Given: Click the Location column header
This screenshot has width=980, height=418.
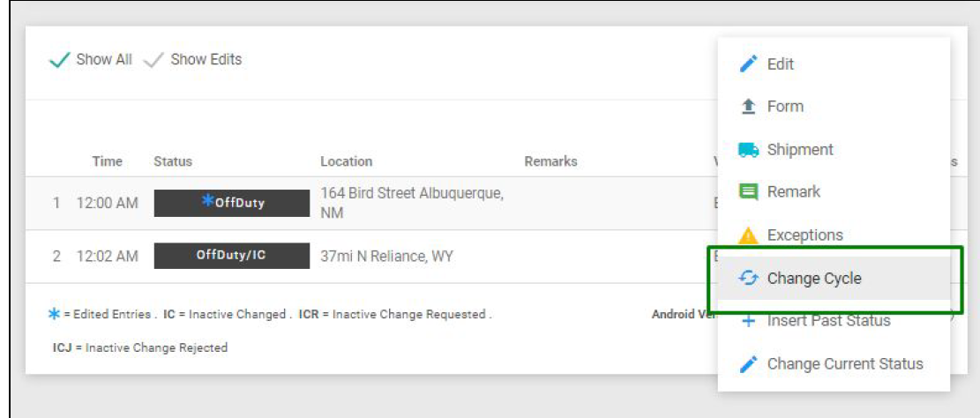Looking at the screenshot, I should tap(346, 161).
